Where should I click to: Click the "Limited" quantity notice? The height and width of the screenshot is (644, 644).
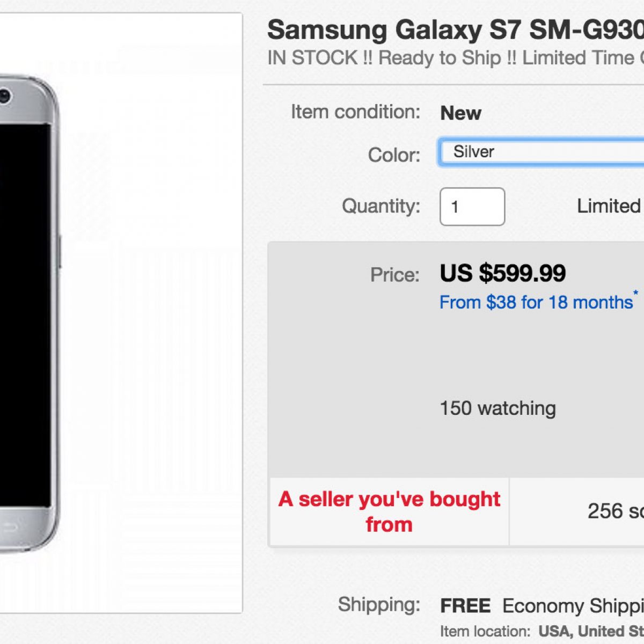tap(610, 206)
